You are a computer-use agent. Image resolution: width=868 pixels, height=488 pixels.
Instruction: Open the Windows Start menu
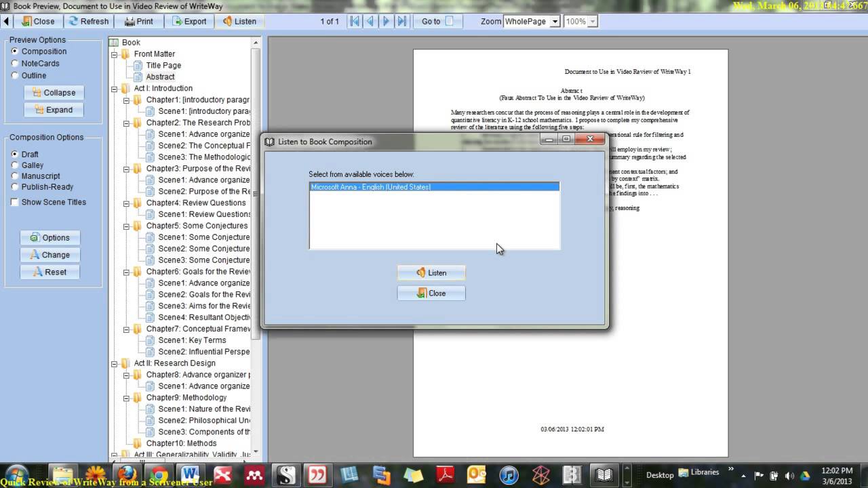click(16, 474)
